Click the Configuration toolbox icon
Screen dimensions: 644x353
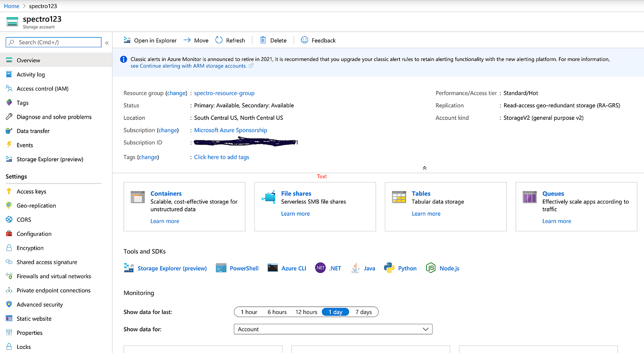coord(9,234)
